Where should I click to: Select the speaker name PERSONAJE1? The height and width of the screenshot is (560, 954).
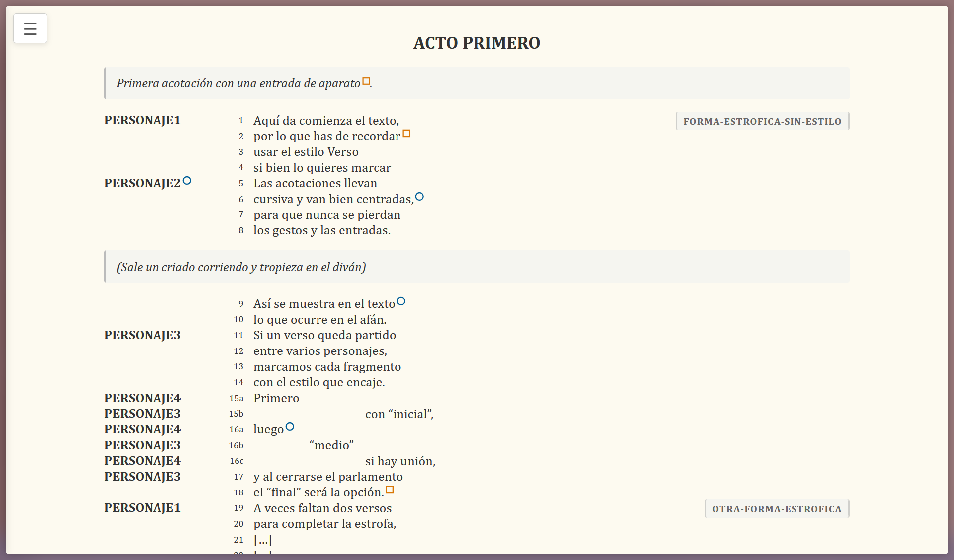pos(142,120)
